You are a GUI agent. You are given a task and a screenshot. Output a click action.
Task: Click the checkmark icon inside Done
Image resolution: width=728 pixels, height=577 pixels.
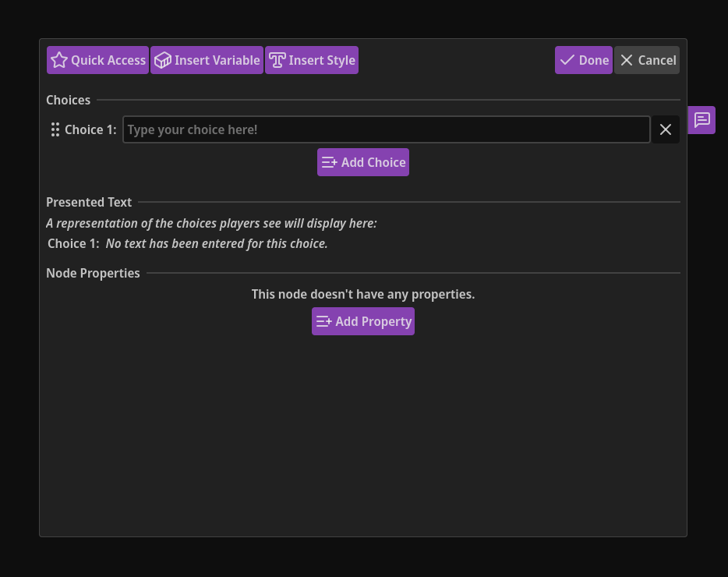567,59
